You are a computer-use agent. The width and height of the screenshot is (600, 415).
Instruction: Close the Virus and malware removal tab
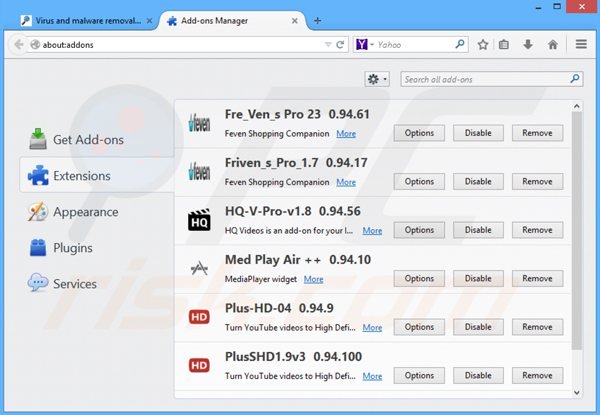click(149, 21)
